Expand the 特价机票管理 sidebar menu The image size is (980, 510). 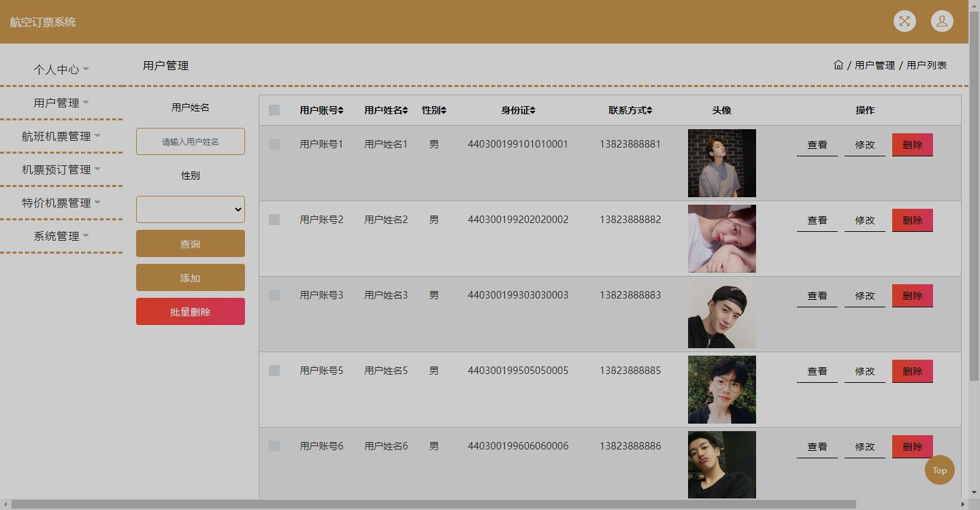coord(61,203)
